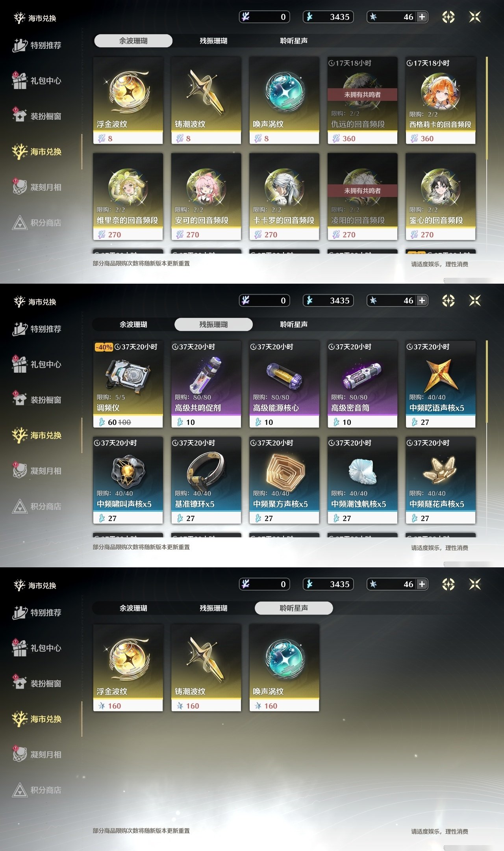Choose the 高级能源核心 capsule item
The width and height of the screenshot is (504, 851).
[x=284, y=384]
